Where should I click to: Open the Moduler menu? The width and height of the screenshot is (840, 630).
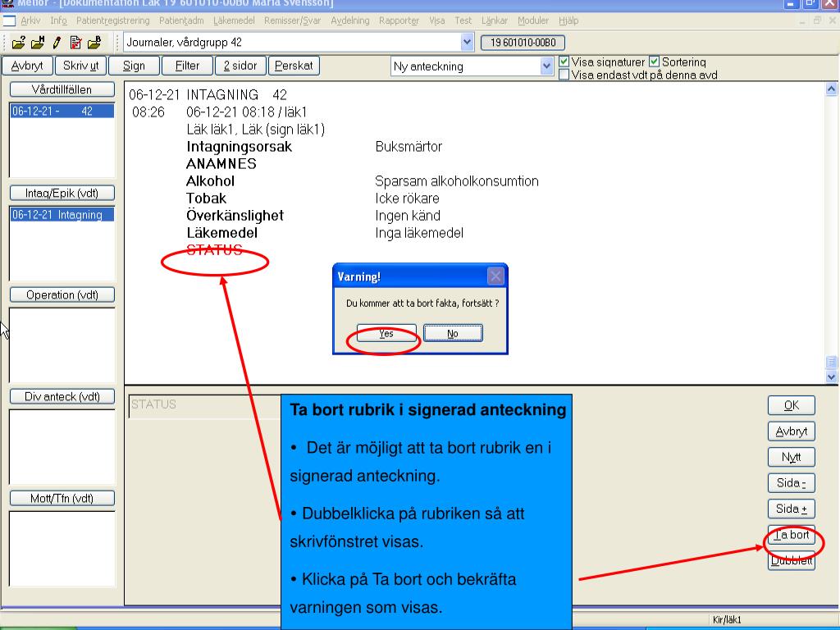[x=533, y=21]
